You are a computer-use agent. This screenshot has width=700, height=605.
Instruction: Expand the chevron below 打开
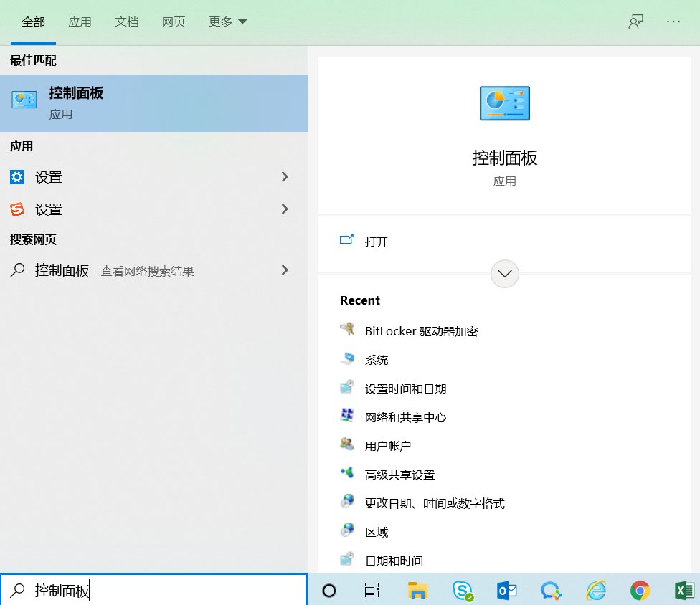coord(504,274)
